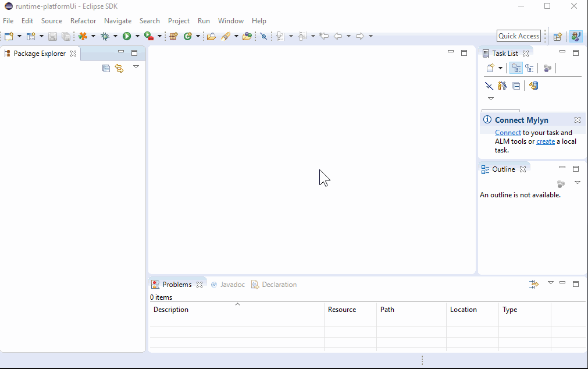Sort by the Description column header
This screenshot has width=588, height=369.
click(x=237, y=310)
